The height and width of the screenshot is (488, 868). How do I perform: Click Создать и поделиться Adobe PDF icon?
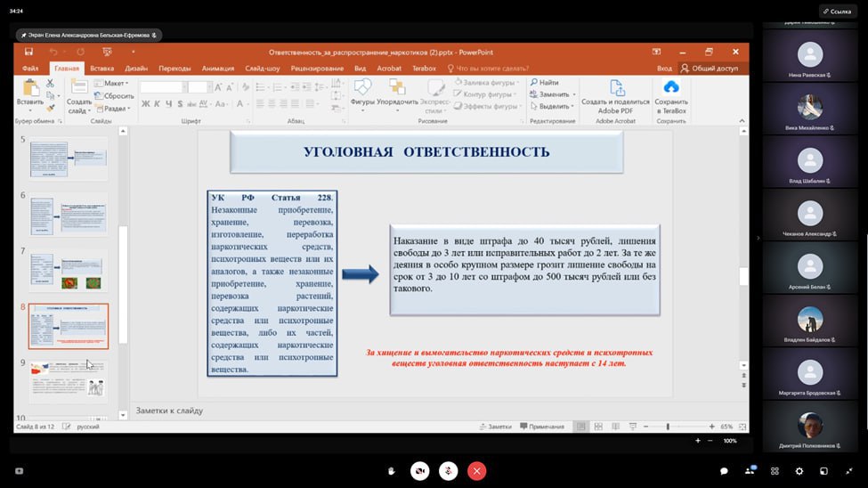tap(616, 89)
